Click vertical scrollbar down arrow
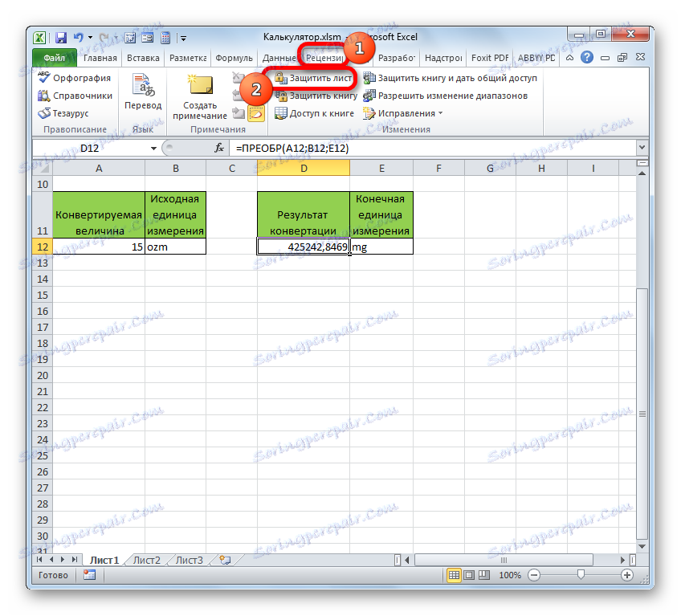 point(642,546)
